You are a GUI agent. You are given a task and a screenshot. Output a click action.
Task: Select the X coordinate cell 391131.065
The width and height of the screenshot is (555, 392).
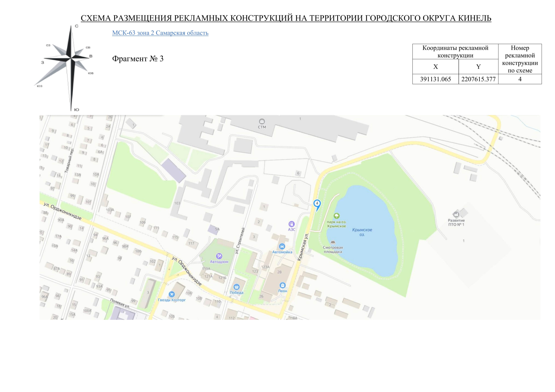[435, 79]
